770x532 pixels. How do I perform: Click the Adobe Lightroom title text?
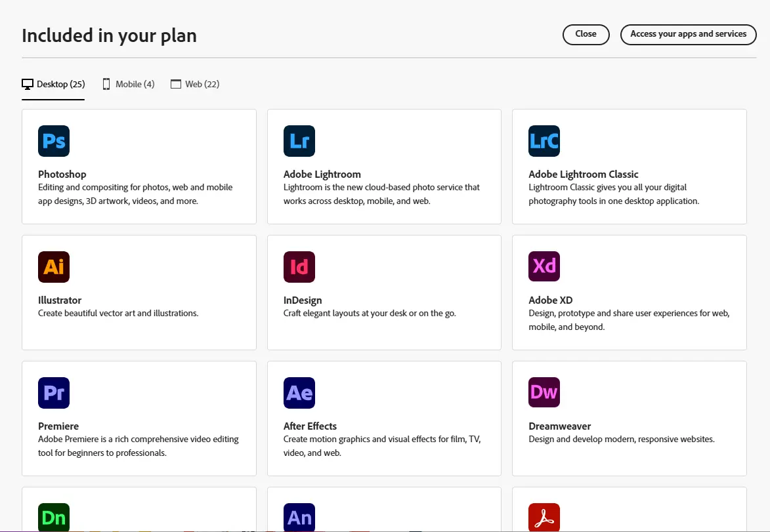pyautogui.click(x=322, y=174)
